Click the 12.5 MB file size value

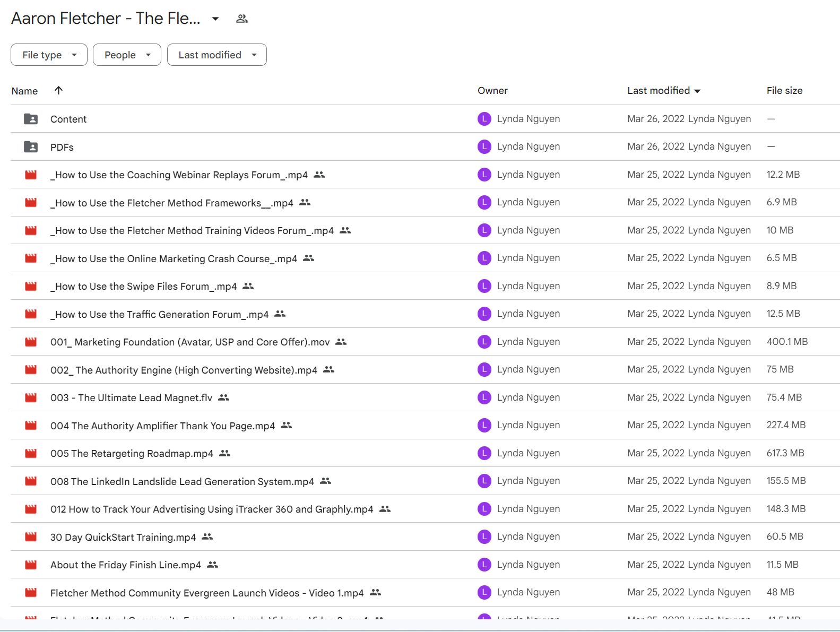click(783, 314)
